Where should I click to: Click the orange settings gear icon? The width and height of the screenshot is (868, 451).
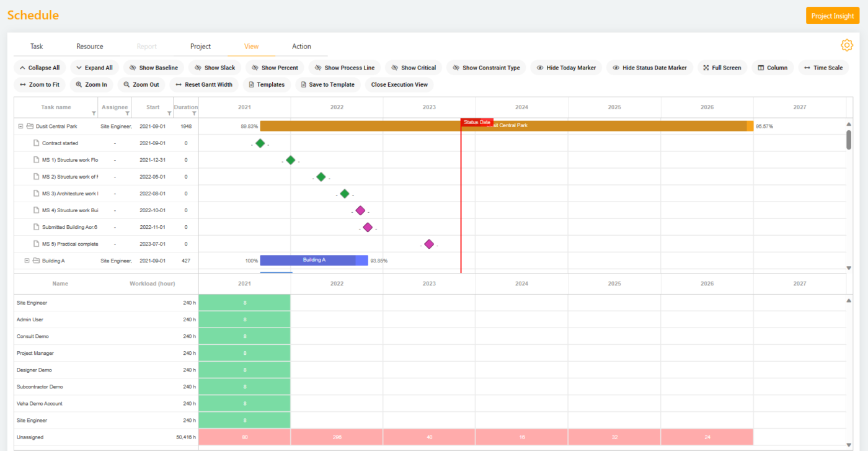(846, 45)
